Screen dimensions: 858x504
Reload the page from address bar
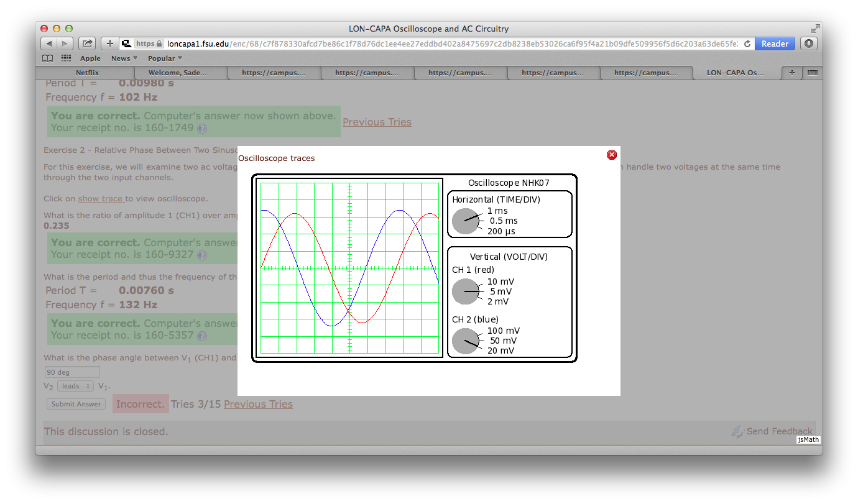[747, 44]
